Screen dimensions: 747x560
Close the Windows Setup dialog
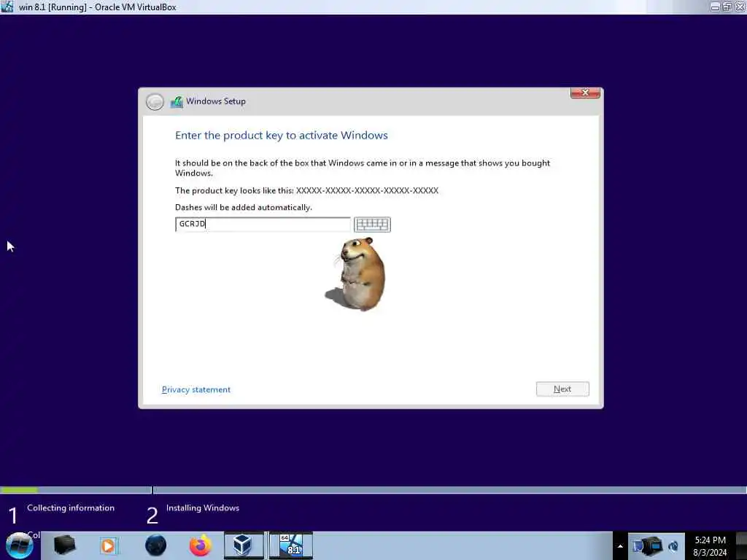click(x=585, y=93)
